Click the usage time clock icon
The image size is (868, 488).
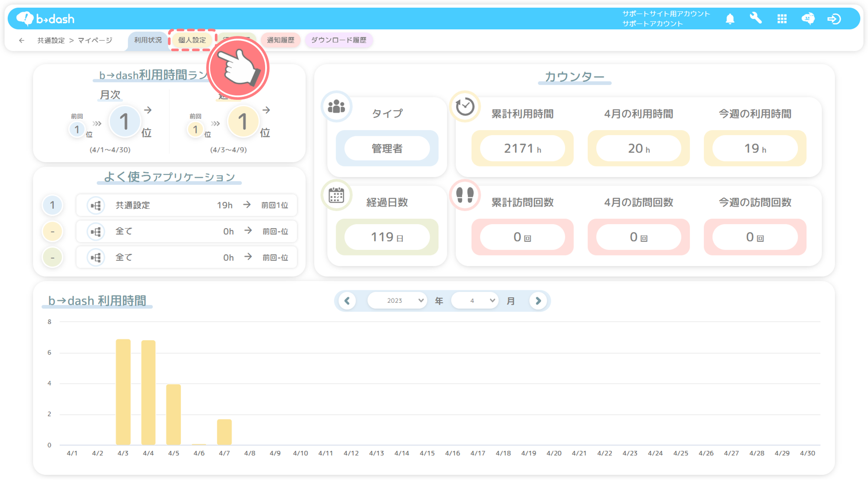[x=465, y=106]
